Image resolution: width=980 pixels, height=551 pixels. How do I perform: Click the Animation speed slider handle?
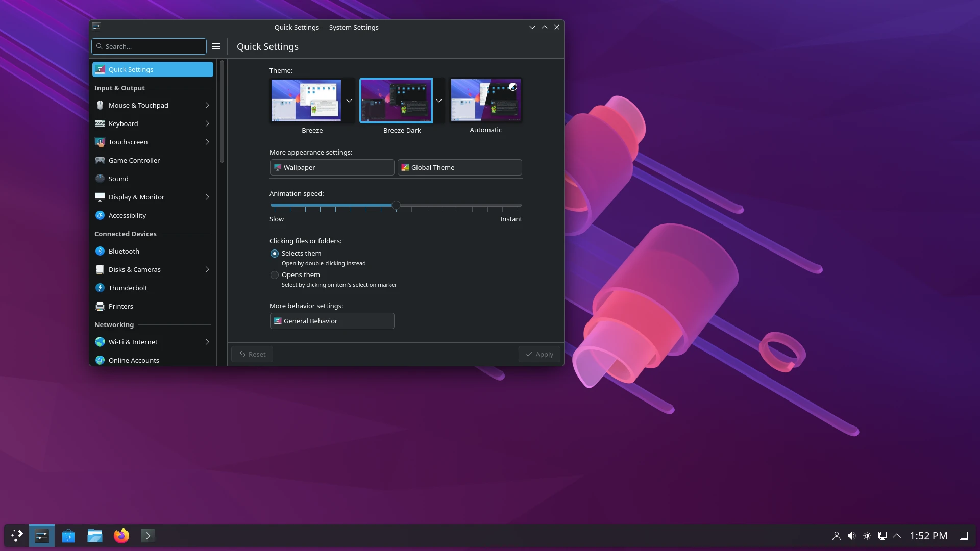[396, 205]
